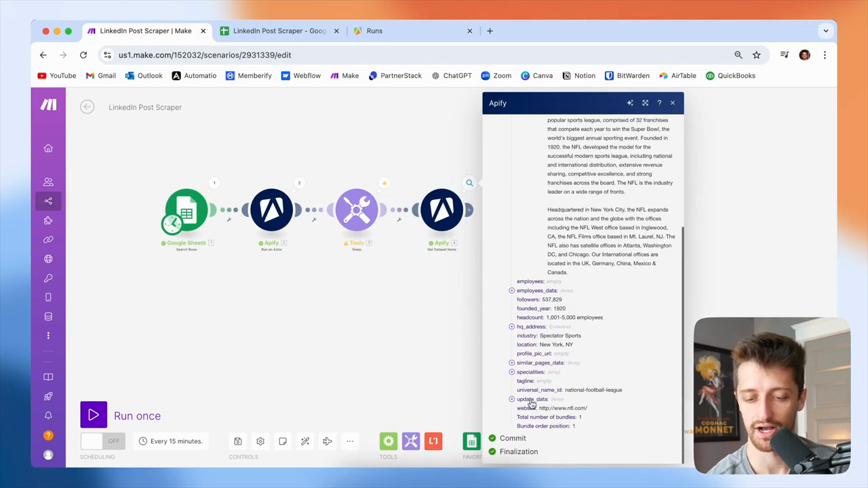Click the browser address bar URL
The image size is (868, 488).
(x=205, y=55)
